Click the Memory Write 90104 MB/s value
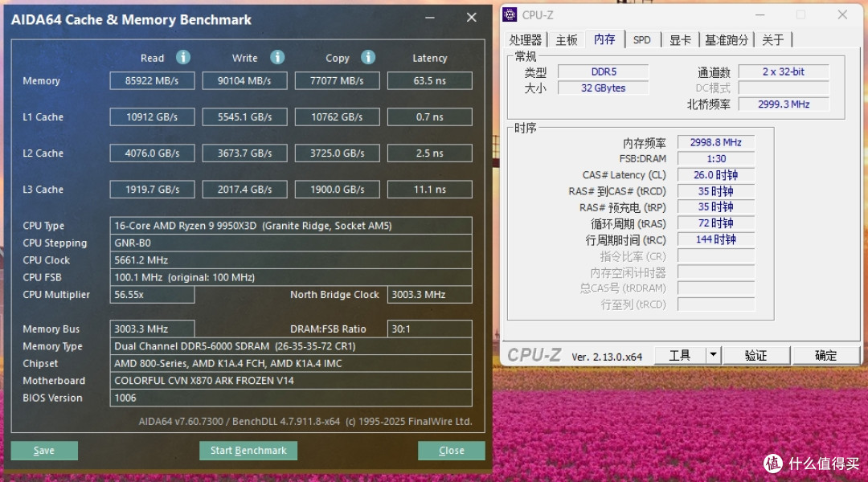Image resolution: width=868 pixels, height=482 pixels. 244,81
